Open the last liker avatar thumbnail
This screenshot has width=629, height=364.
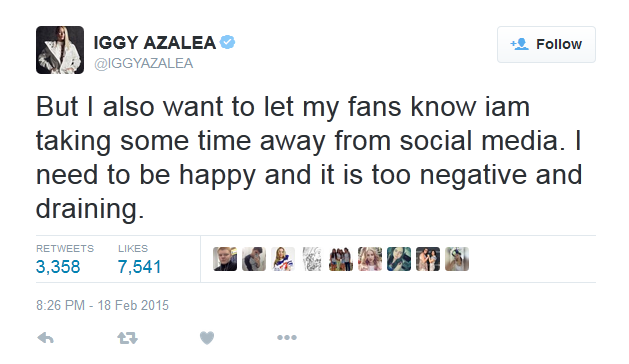click(457, 259)
